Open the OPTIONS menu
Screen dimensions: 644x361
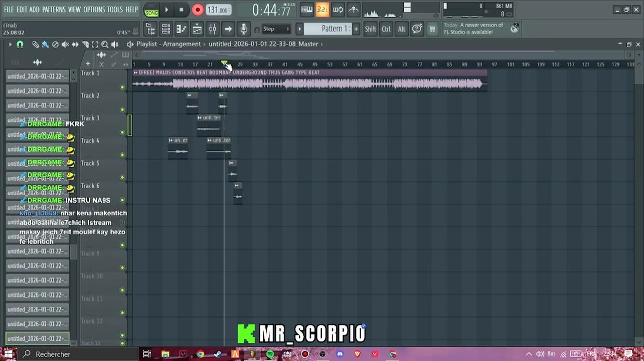(94, 10)
